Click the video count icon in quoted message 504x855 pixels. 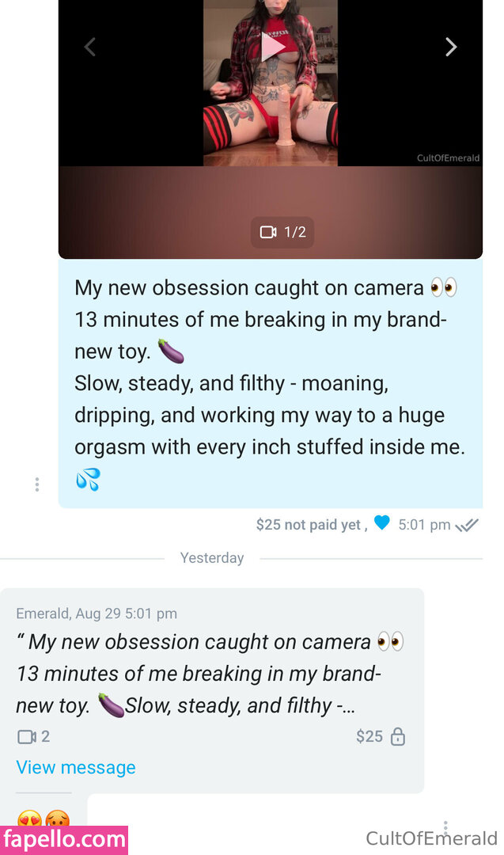point(27,737)
